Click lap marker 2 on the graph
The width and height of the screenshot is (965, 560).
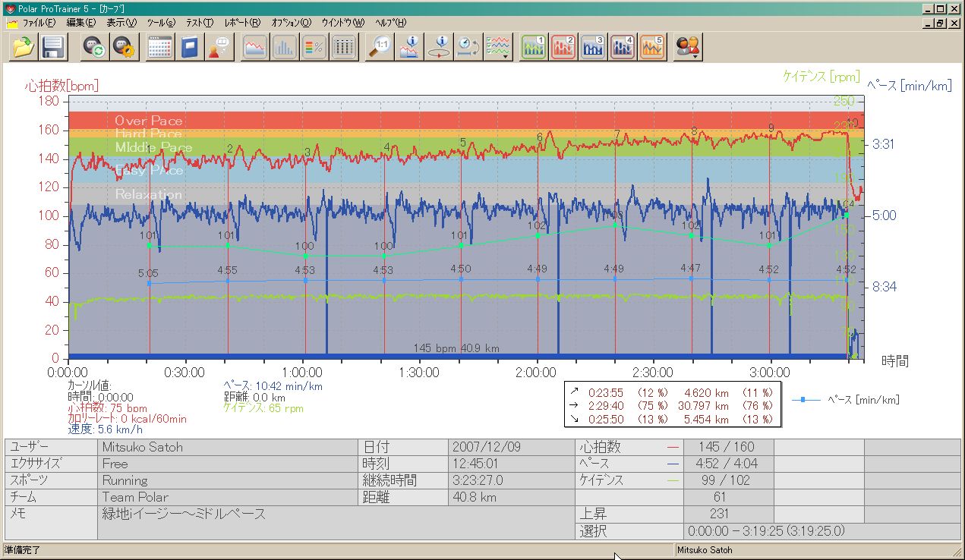(x=229, y=149)
